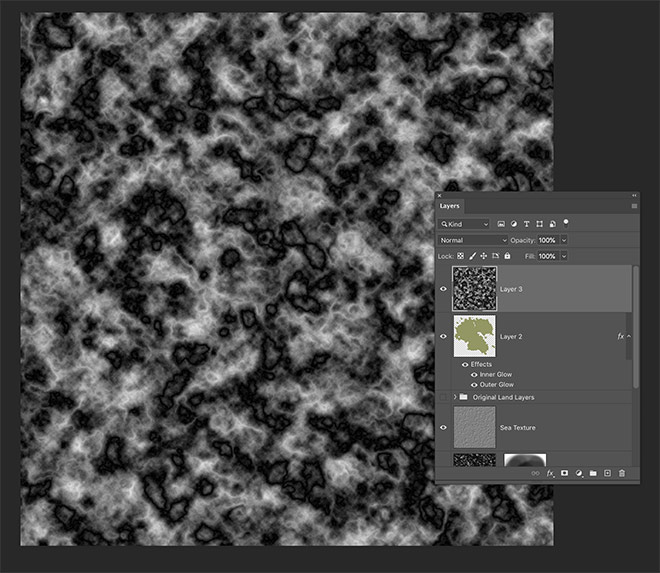Filter layers by pixel layer type

point(501,224)
